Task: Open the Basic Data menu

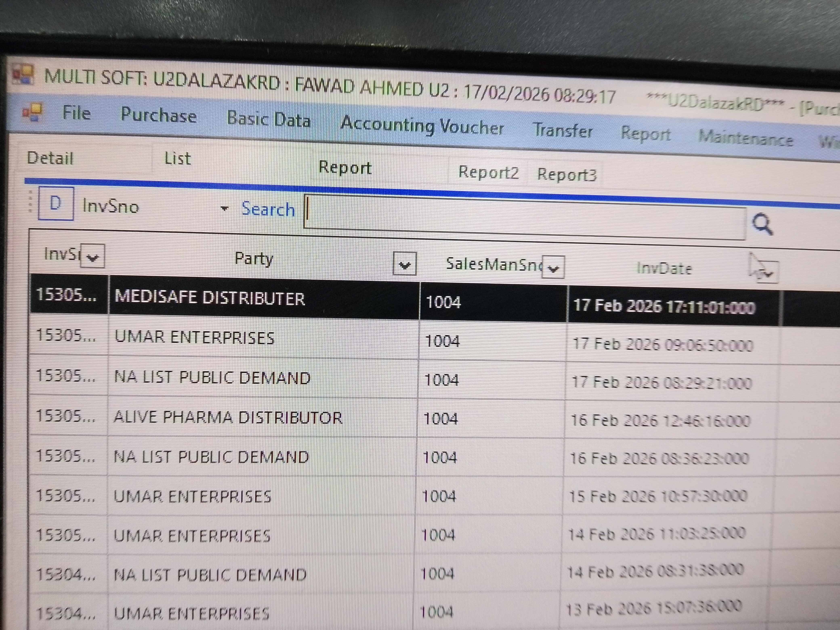Action: 269,119
